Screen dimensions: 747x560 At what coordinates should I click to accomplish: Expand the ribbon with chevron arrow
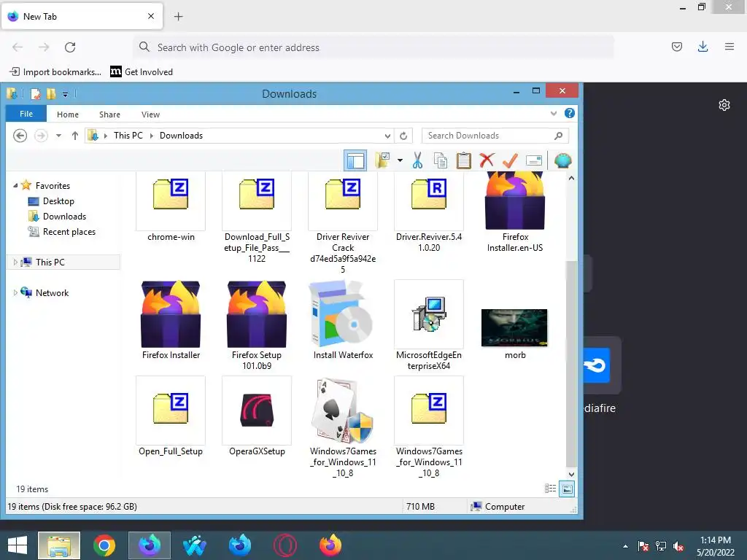pyautogui.click(x=554, y=113)
